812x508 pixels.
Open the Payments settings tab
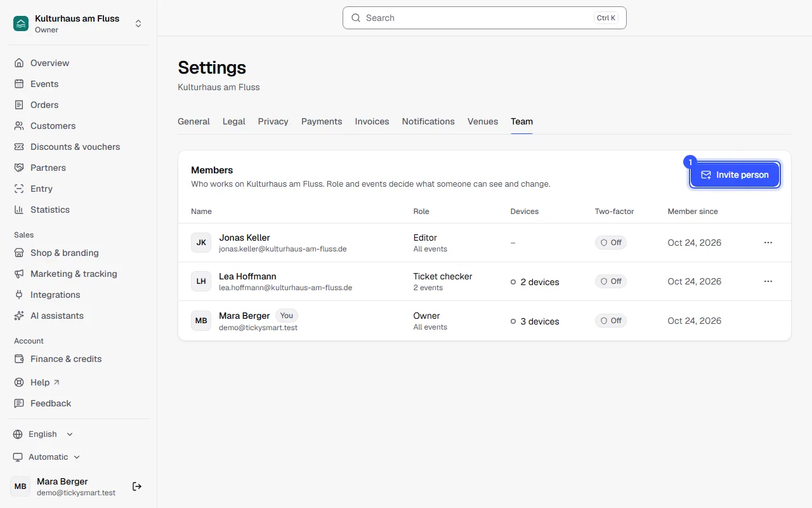click(x=322, y=121)
